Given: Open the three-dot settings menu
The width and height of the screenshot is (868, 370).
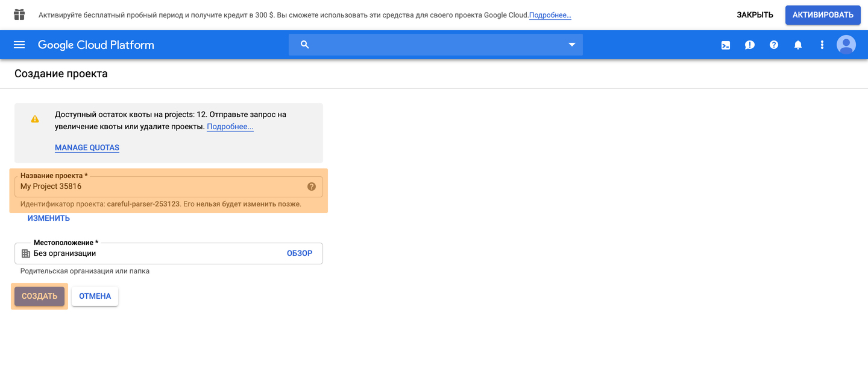Looking at the screenshot, I should point(822,45).
